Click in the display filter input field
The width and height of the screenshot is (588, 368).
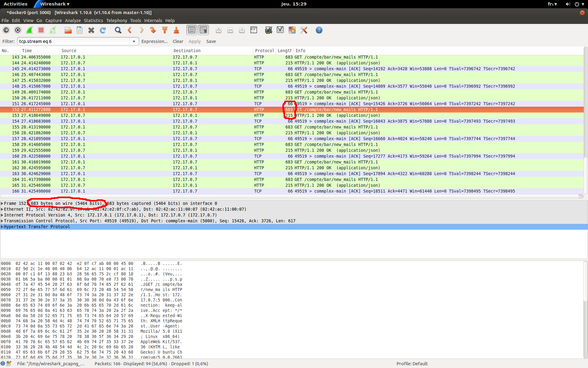click(73, 41)
